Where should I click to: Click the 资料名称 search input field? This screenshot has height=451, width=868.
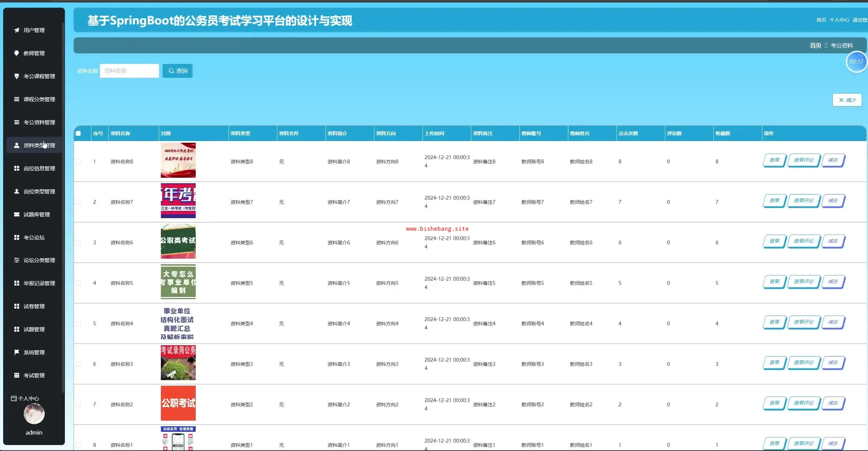[x=129, y=71]
